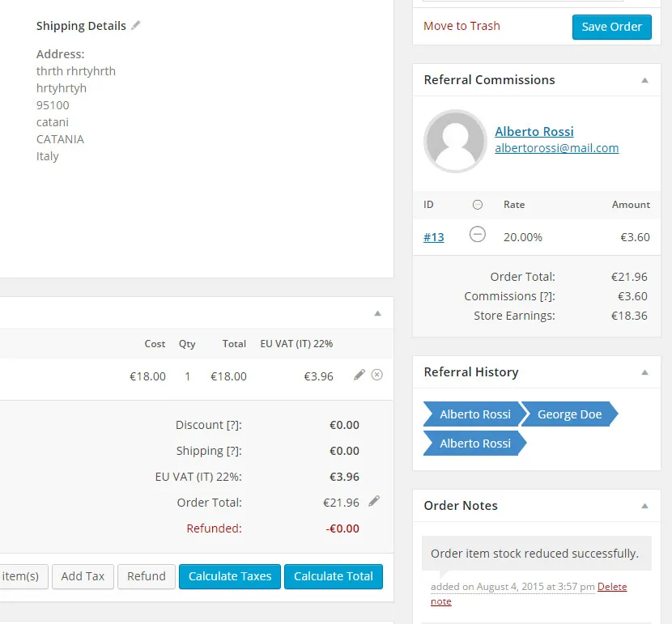
Task: Collapse the Referral History panel
Action: [645, 372]
